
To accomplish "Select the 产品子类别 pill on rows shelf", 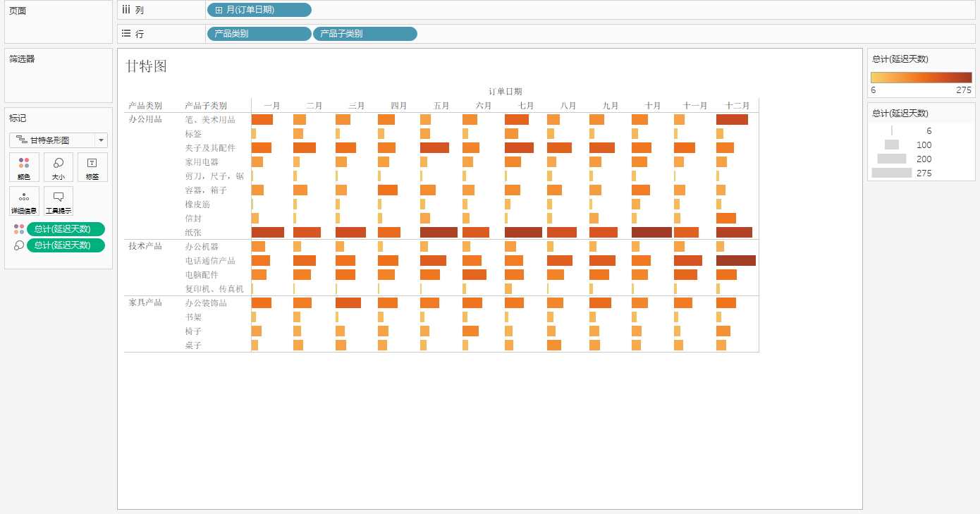I will [365, 34].
